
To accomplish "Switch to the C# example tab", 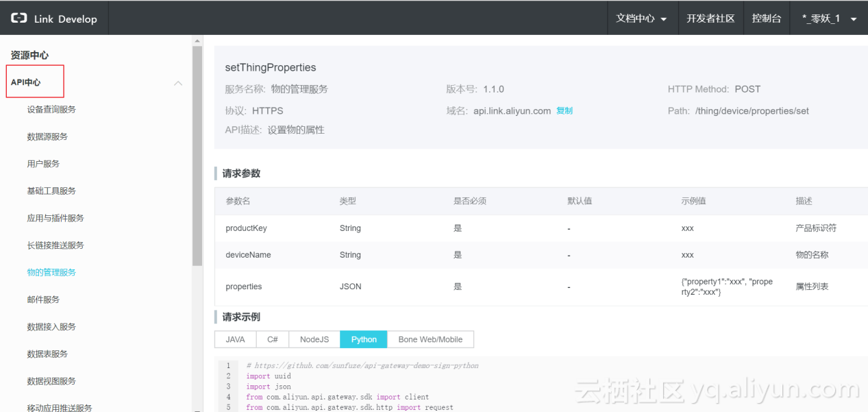I will coord(273,339).
